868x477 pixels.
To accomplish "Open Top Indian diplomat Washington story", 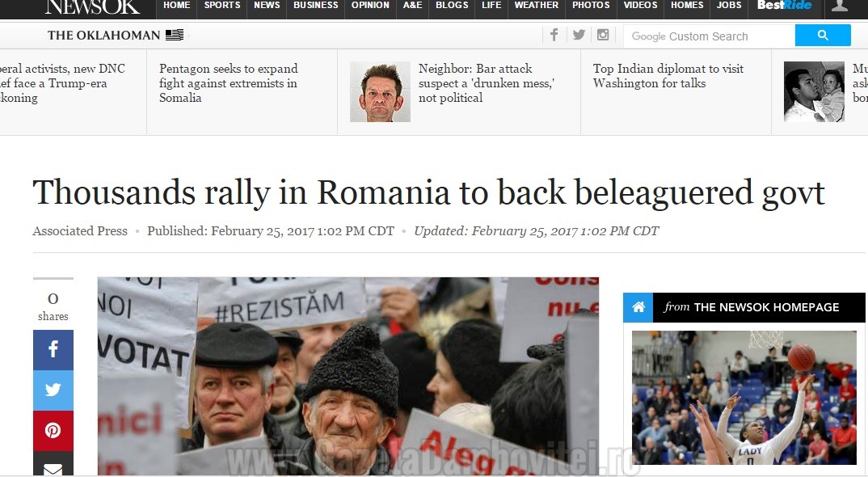I will pos(668,76).
